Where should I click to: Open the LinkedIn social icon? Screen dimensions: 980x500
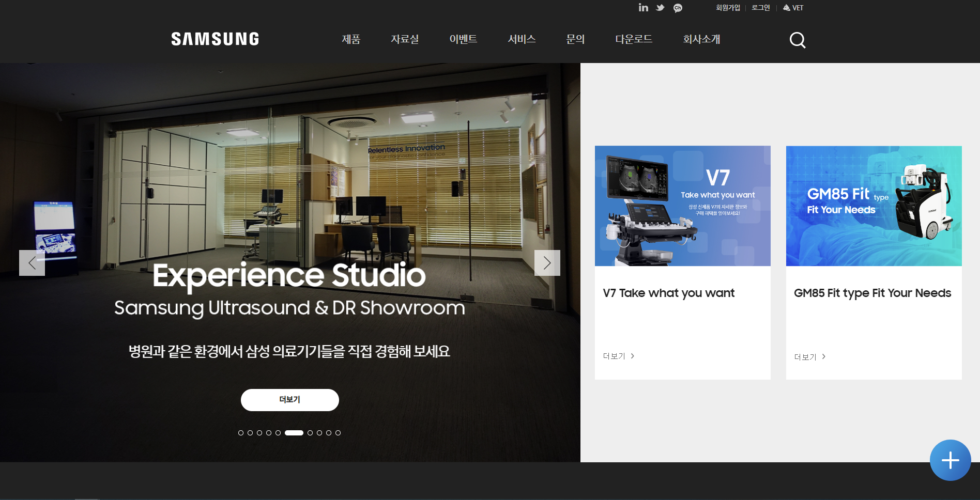tap(643, 7)
